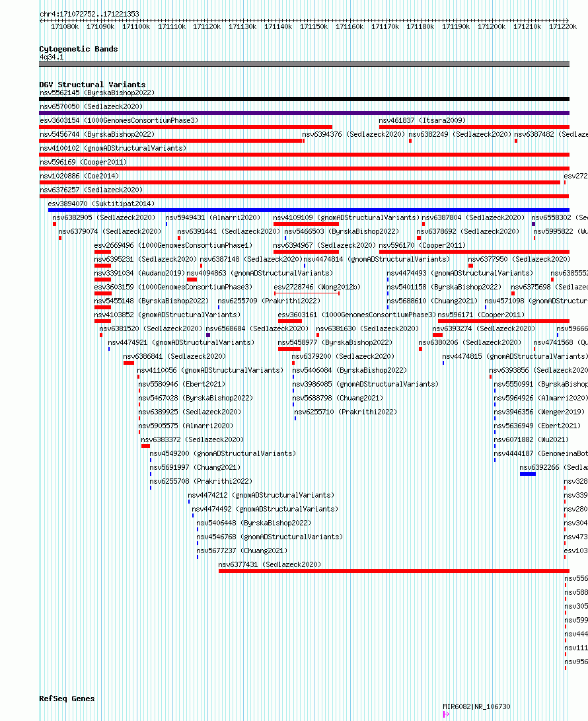Select nsv6378692 (Sedlazeck2020) label

[468, 231]
